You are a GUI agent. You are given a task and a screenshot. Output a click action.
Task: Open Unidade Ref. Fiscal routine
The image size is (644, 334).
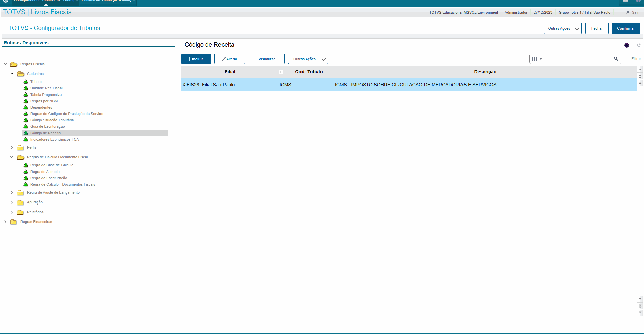pyautogui.click(x=46, y=88)
